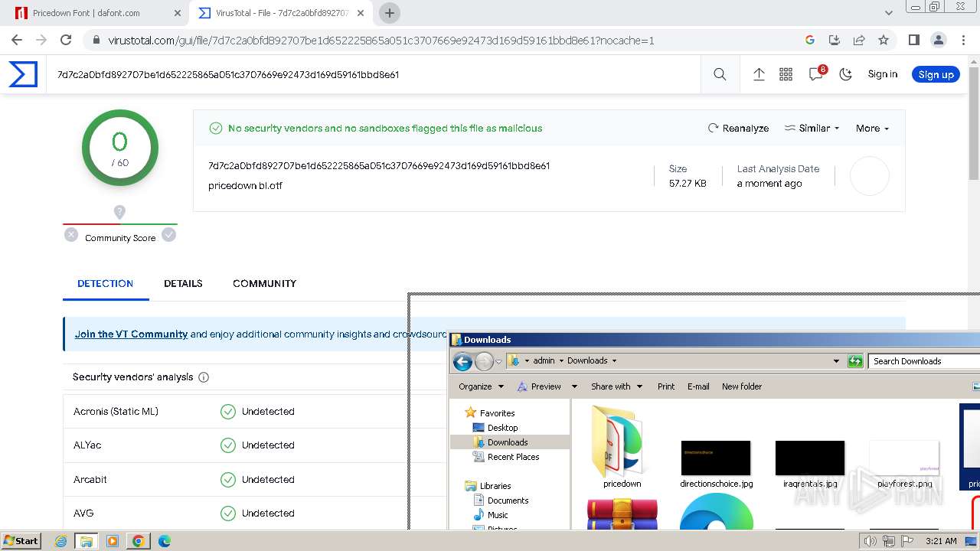
Task: Open the VirusTotal apps grid icon
Action: point(786,74)
